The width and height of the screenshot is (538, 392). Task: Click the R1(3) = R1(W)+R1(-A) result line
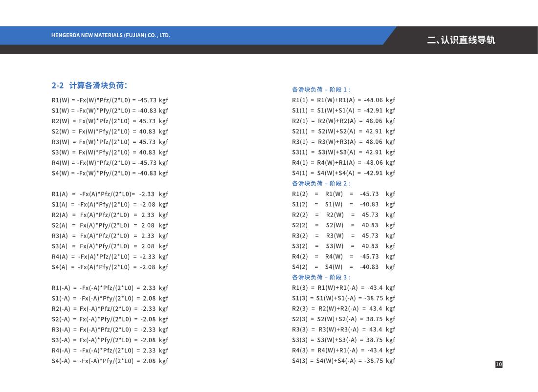(x=343, y=288)
